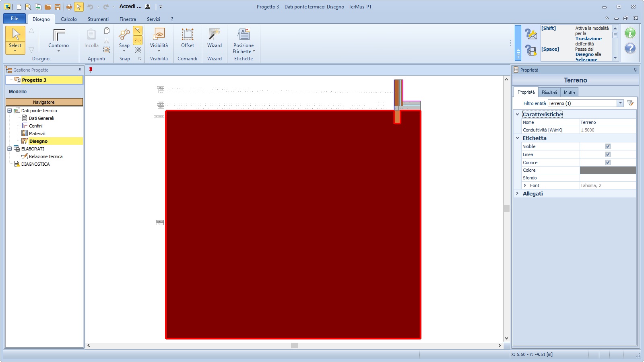Click the green info icon
The height and width of the screenshot is (362, 644).
(x=630, y=33)
